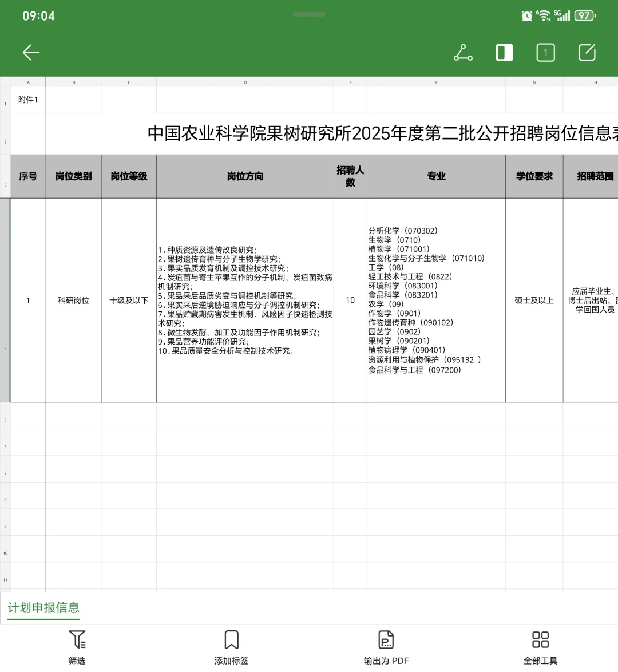618x672 pixels.
Task: Select column H header
Action: 591,82
